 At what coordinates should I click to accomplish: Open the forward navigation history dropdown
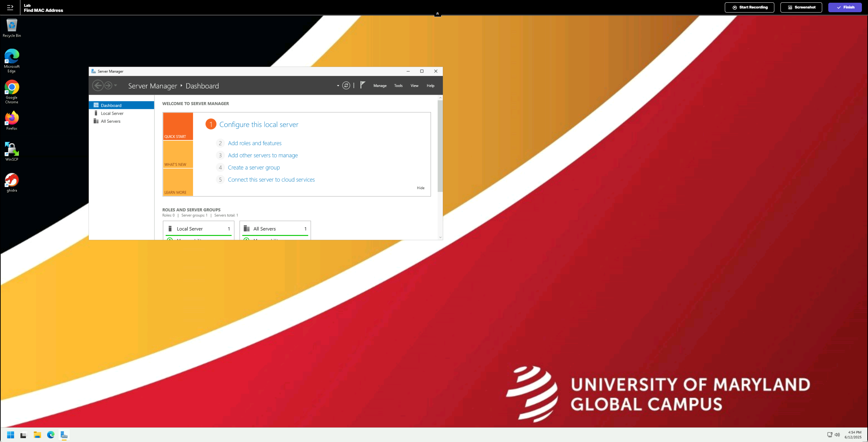115,85
